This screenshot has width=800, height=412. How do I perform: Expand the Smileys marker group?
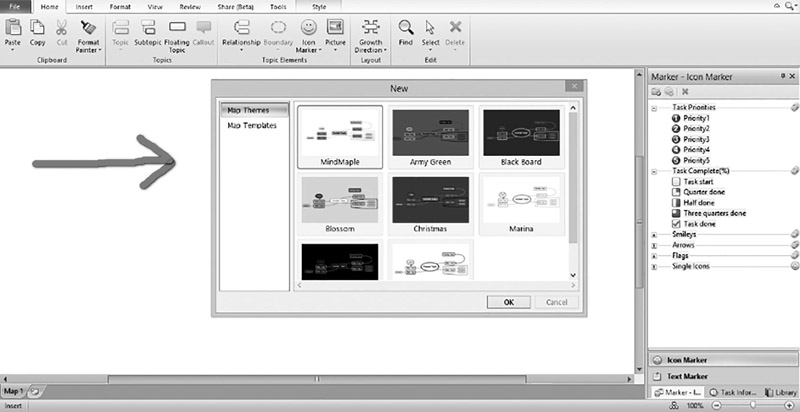(x=654, y=234)
